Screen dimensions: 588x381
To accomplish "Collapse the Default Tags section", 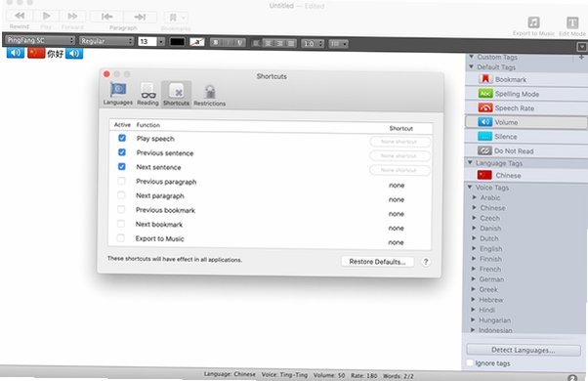I will pos(471,66).
